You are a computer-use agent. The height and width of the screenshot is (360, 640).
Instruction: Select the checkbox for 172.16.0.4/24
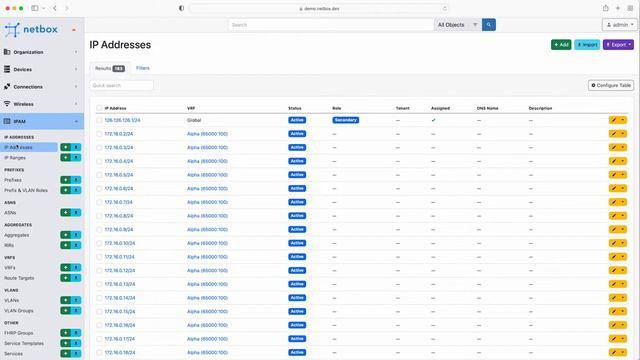pos(99,161)
